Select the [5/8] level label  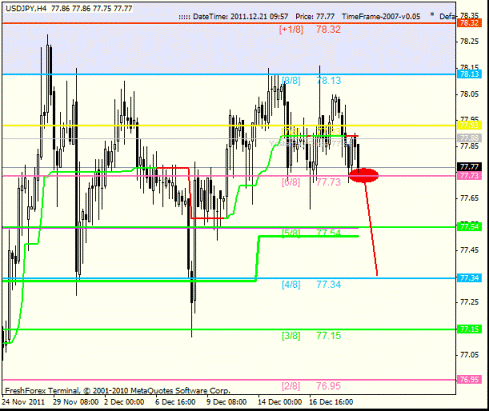[291, 233]
